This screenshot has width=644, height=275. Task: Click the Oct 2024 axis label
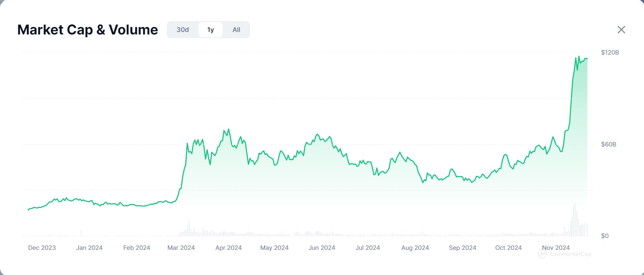(508, 248)
